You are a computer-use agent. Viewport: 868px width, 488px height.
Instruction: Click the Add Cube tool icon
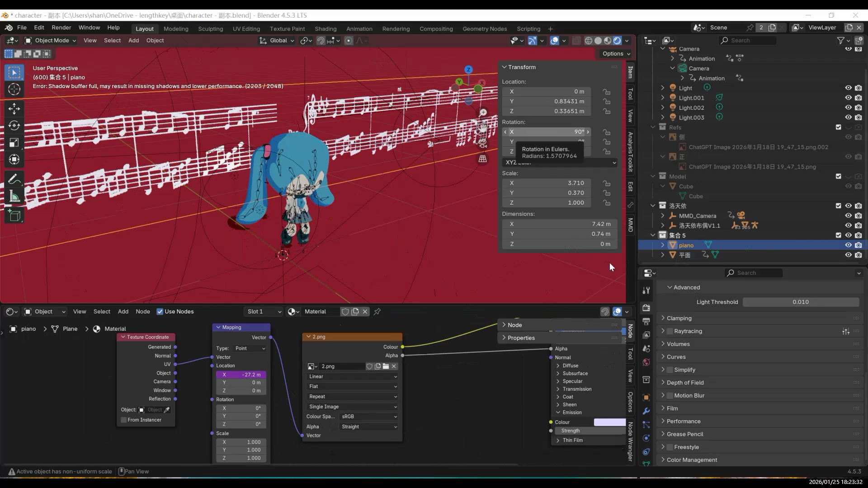[x=14, y=216]
